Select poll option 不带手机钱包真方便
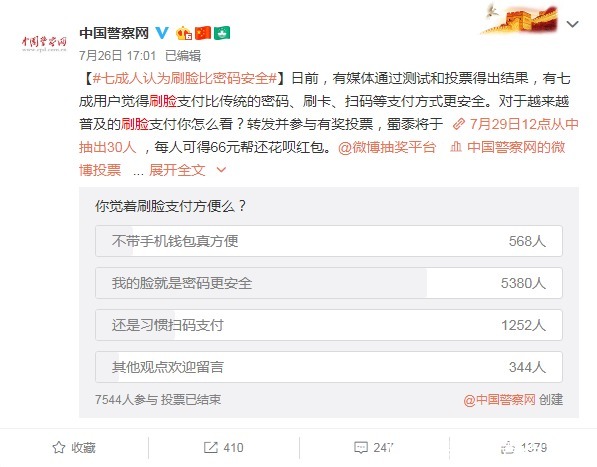The image size is (597, 467). [329, 241]
